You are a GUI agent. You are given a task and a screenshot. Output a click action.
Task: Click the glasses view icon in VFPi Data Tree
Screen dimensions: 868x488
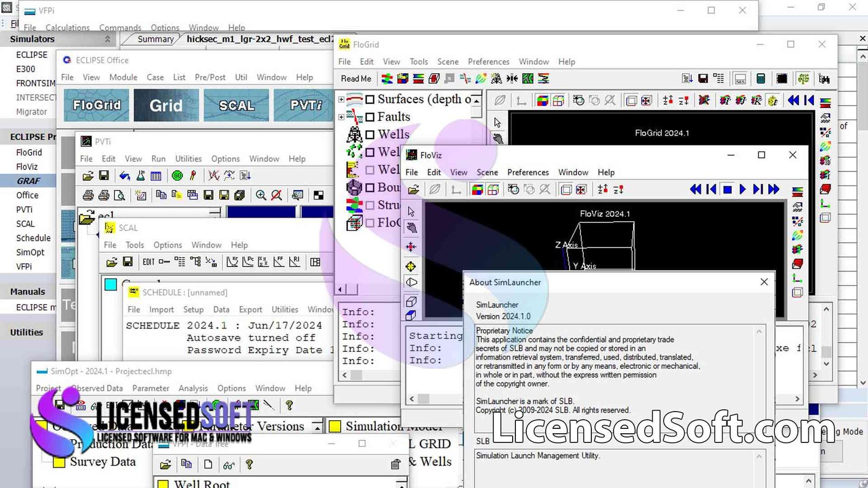tap(228, 465)
